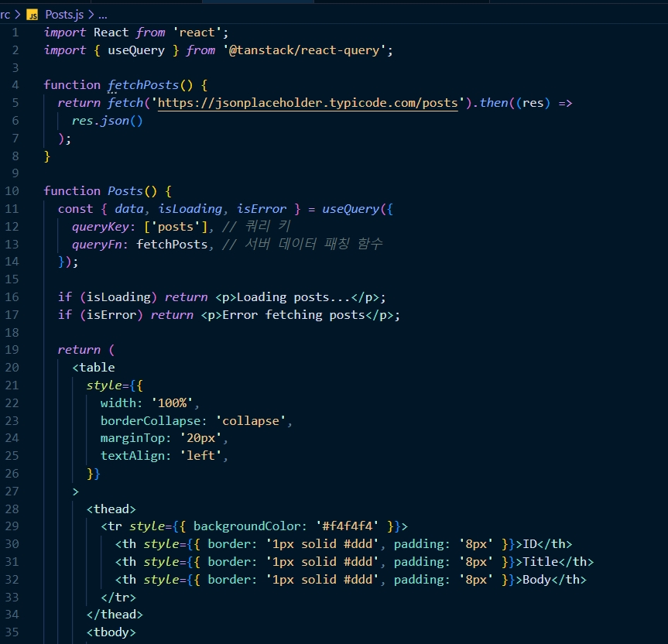
Task: Click line number 19 in the gutter
Action: (x=12, y=350)
